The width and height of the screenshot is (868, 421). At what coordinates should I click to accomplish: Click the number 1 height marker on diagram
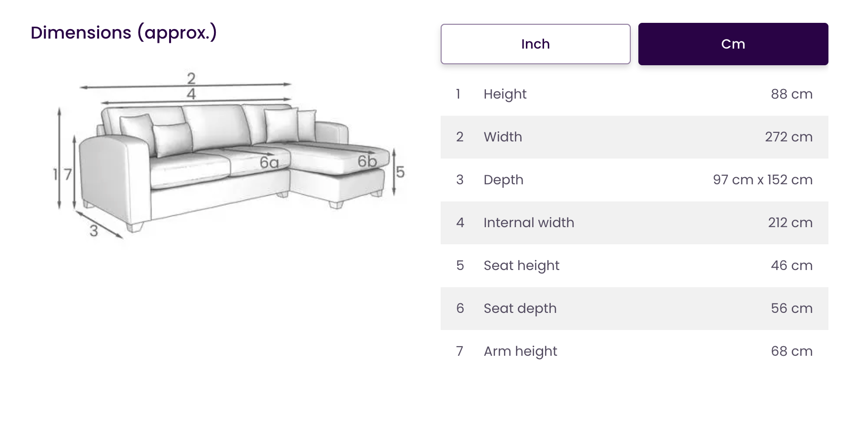pos(55,174)
